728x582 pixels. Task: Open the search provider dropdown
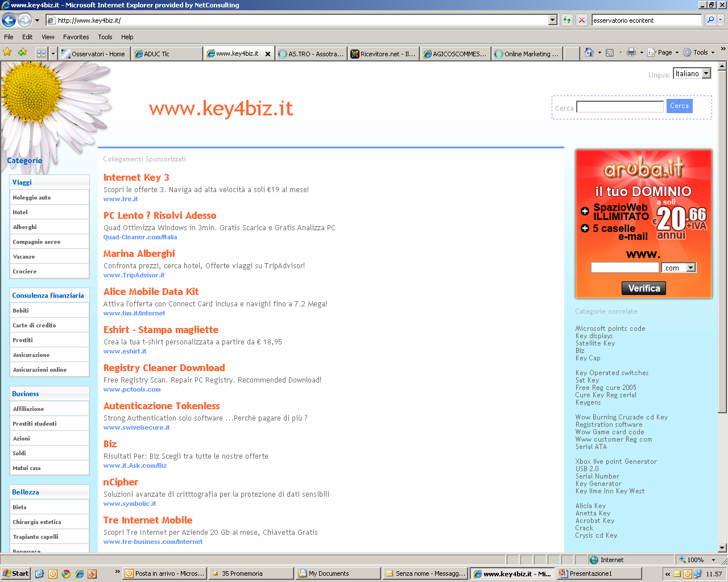(x=721, y=20)
